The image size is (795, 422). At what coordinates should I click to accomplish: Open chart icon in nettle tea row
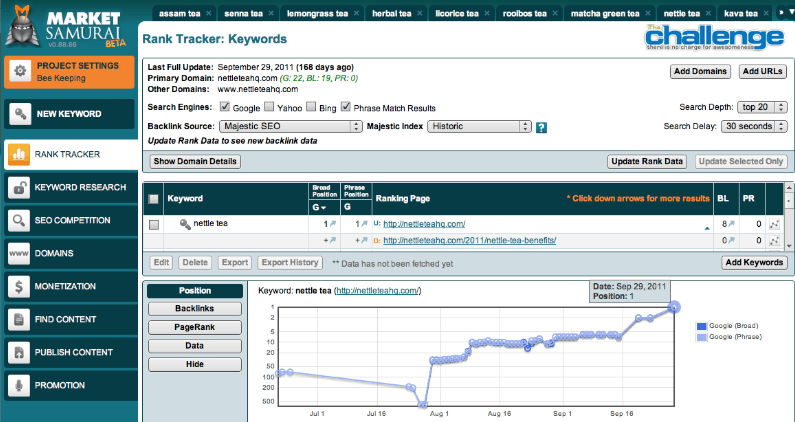tap(773, 225)
